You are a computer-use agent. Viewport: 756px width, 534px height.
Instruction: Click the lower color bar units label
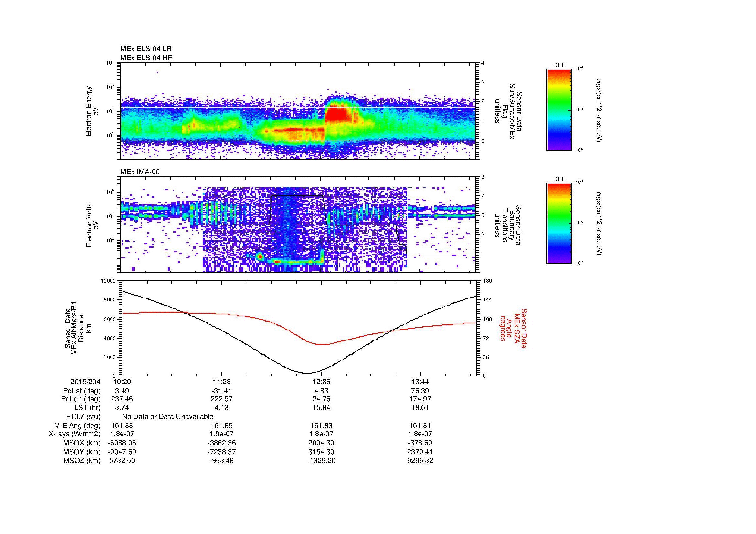599,224
